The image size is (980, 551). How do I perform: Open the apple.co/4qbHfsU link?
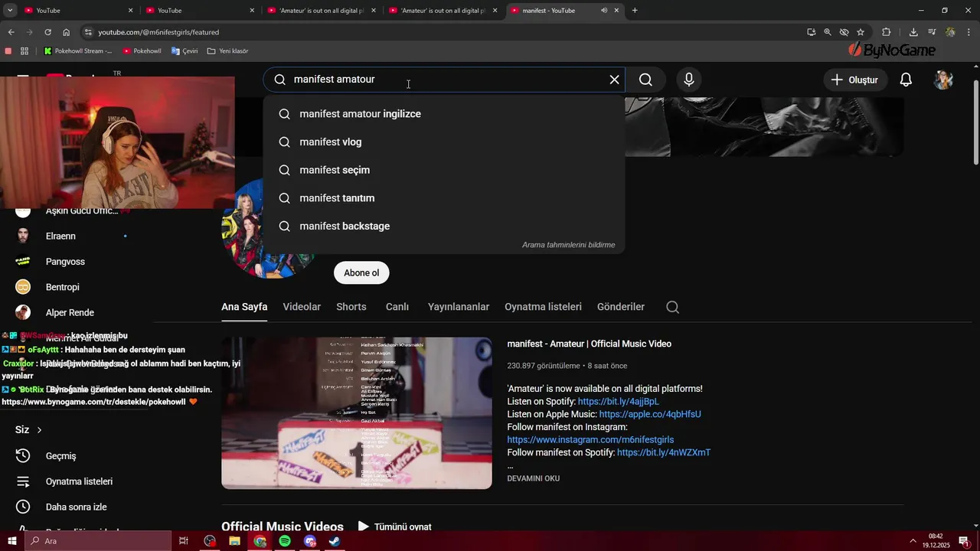(x=650, y=414)
